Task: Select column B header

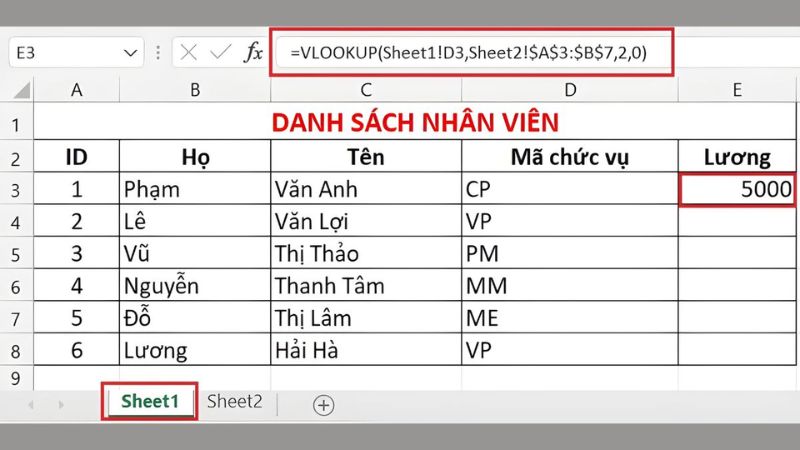Action: pyautogui.click(x=195, y=90)
